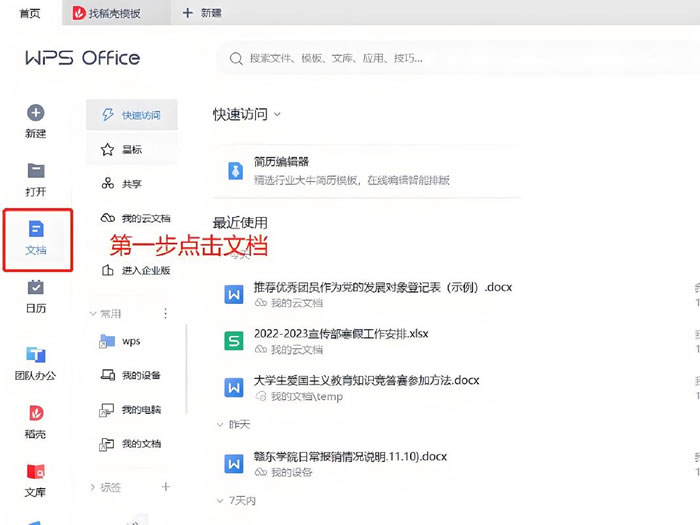Click 我的文档\temp location text
This screenshot has width=700, height=525.
[x=307, y=396]
